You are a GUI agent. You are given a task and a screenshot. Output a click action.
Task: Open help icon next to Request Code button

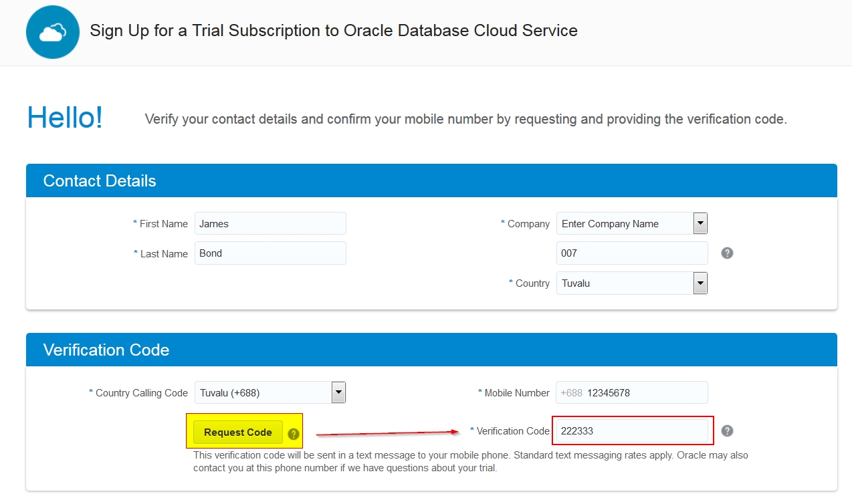point(293,434)
